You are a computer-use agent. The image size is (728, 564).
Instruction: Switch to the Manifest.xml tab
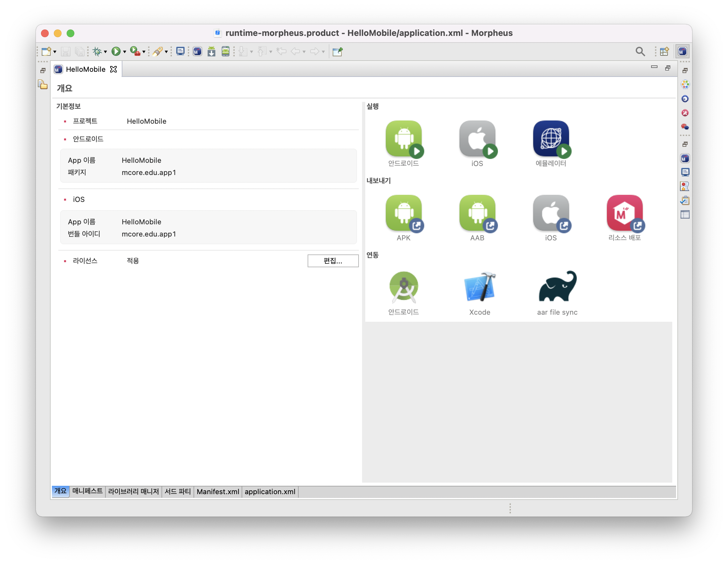(x=218, y=491)
